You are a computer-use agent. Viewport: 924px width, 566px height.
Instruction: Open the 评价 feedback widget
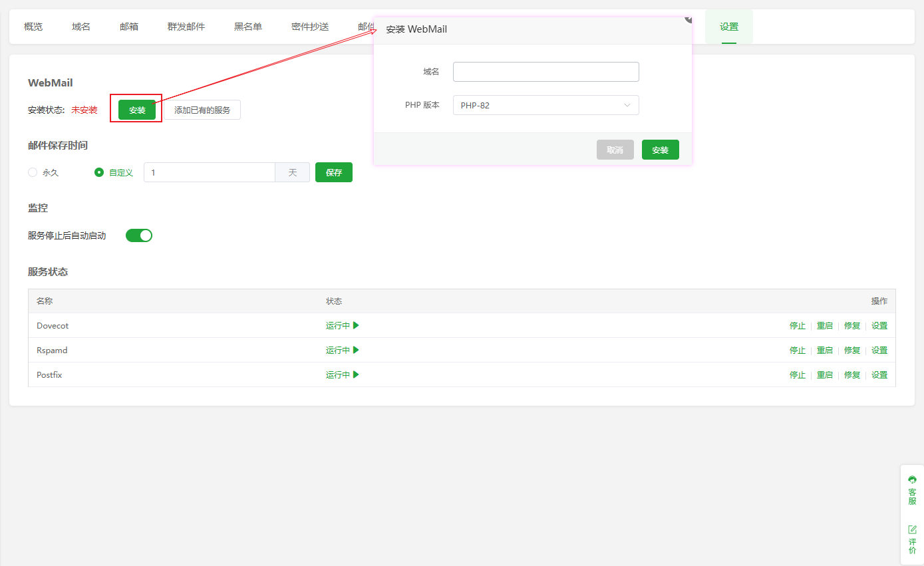coord(912,539)
